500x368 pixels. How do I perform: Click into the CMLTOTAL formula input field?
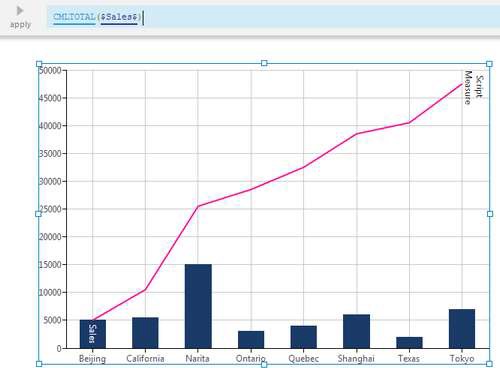pos(273,17)
